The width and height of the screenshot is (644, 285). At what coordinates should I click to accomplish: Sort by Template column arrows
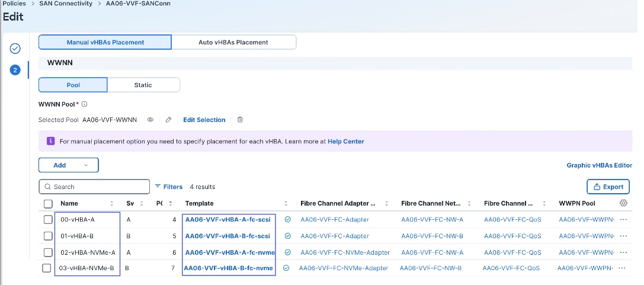(x=287, y=204)
